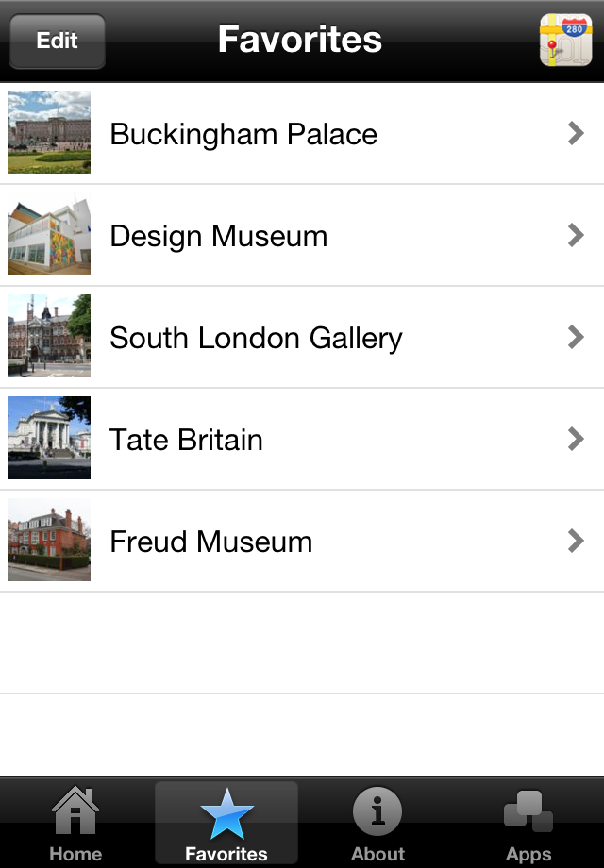This screenshot has width=604, height=868.
Task: Open the Freud Museum list entry
Action: tap(302, 541)
